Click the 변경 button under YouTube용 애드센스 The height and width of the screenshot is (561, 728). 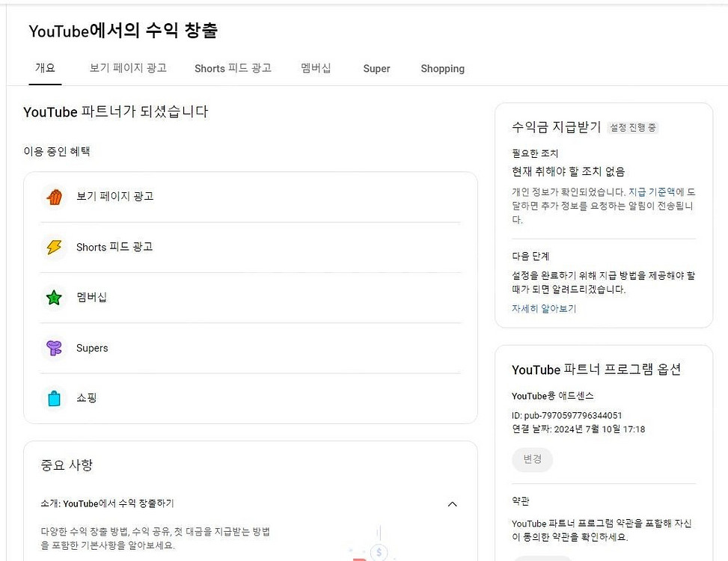(x=533, y=459)
